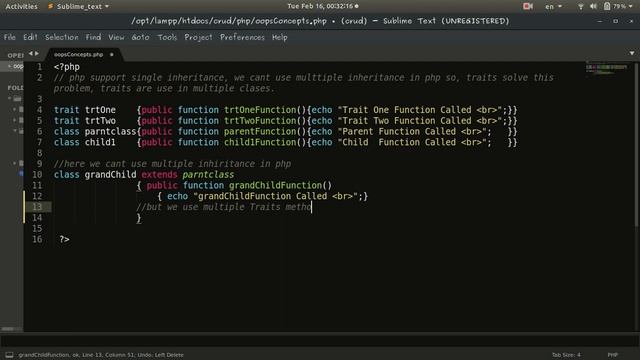
Task: Open the View menu
Action: 116,37
